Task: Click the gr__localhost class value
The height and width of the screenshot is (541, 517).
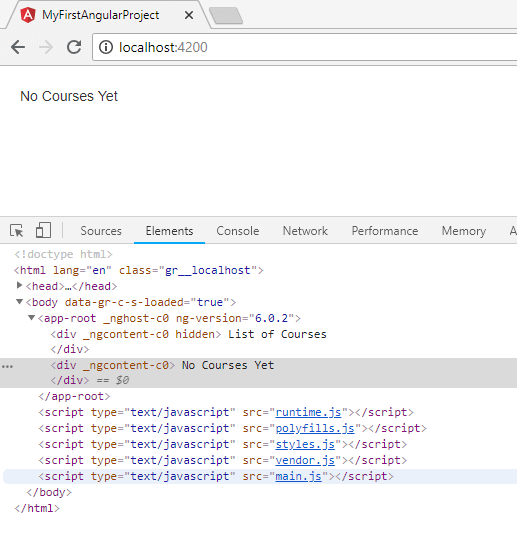Action: [x=207, y=270]
